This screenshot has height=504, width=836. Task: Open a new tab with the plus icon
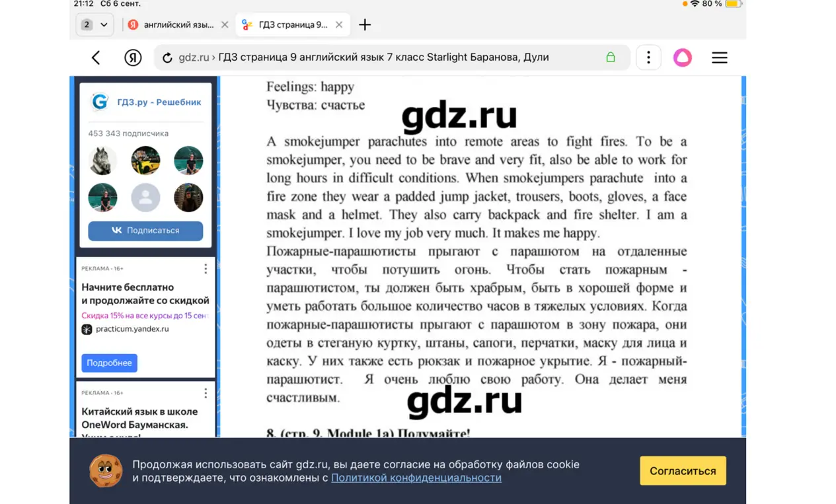(x=365, y=24)
